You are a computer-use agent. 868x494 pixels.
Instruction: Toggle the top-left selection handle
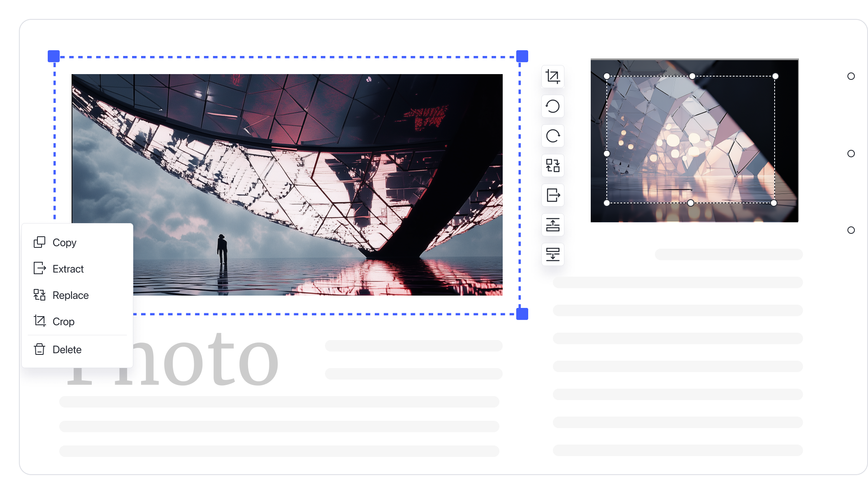(x=53, y=57)
